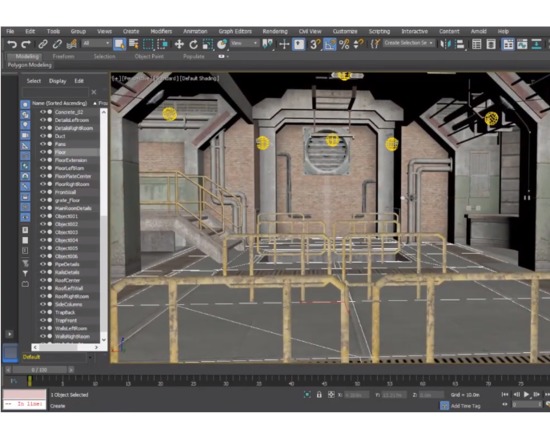Activate the Select and Move tool
Image resolution: width=550 pixels, height=440 pixels.
pos(179,44)
